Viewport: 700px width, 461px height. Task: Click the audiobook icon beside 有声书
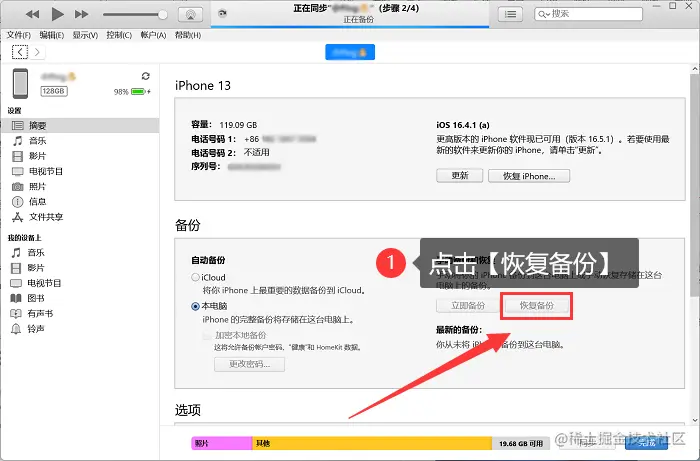[16, 313]
